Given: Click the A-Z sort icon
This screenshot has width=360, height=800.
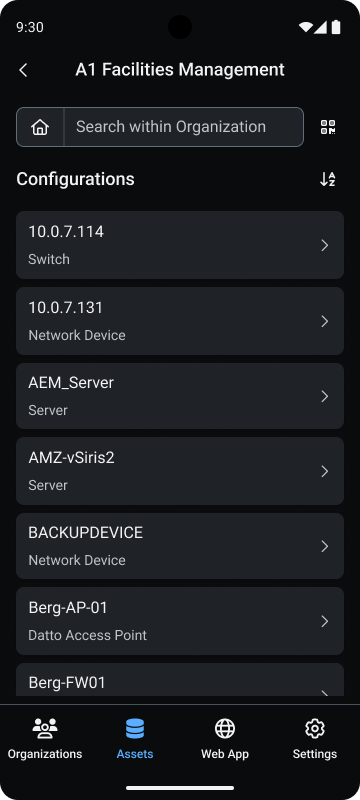Looking at the screenshot, I should [328, 179].
